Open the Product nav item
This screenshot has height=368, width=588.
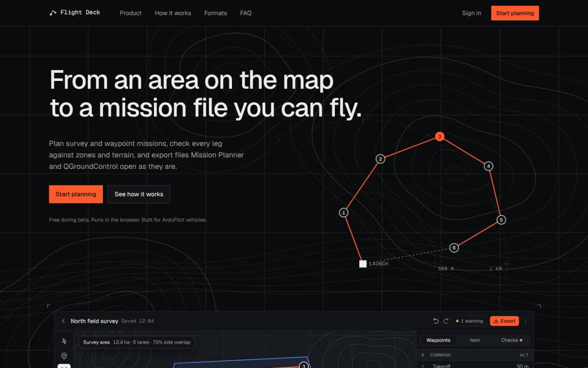[131, 13]
